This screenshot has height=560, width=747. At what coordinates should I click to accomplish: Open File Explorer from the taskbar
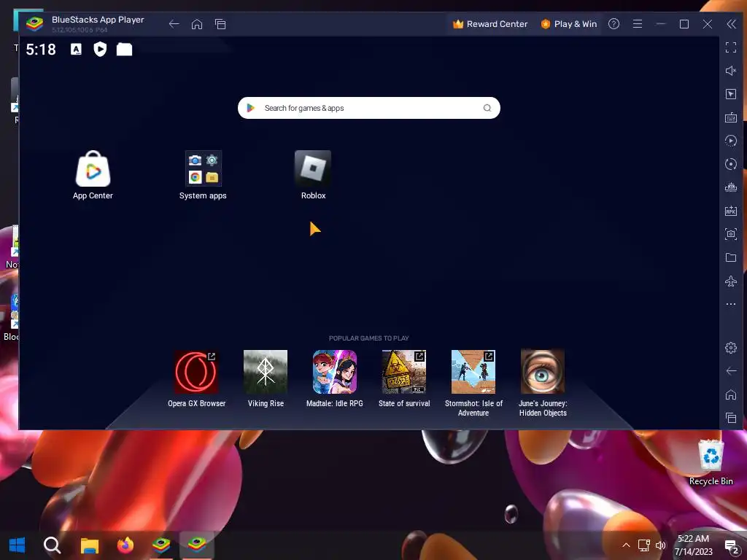coord(89,545)
